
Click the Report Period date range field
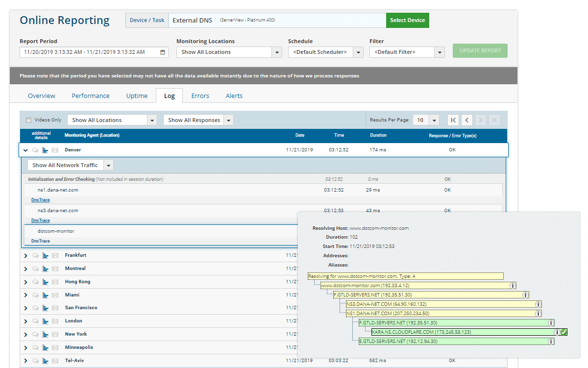point(89,52)
